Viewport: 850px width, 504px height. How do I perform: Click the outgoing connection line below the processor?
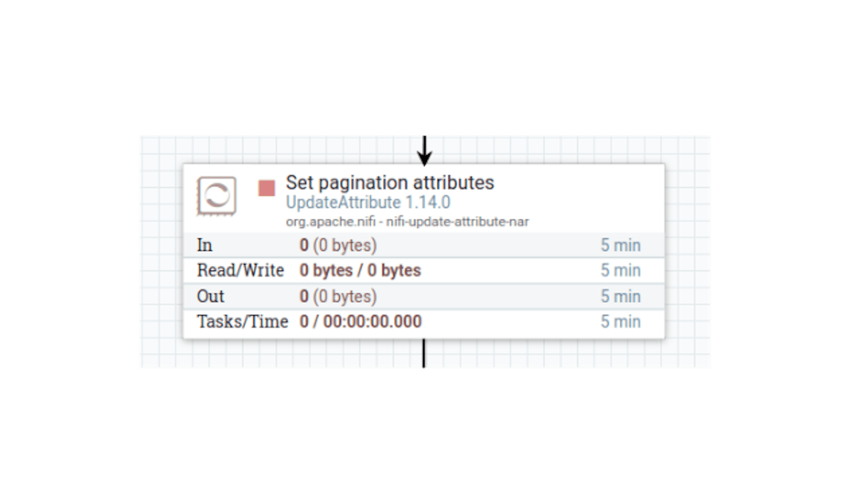tap(425, 354)
